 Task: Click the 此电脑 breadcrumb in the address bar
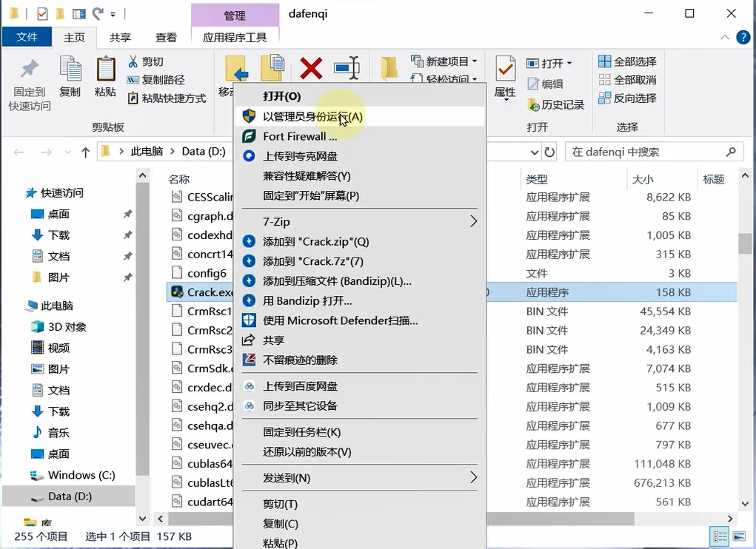click(147, 152)
